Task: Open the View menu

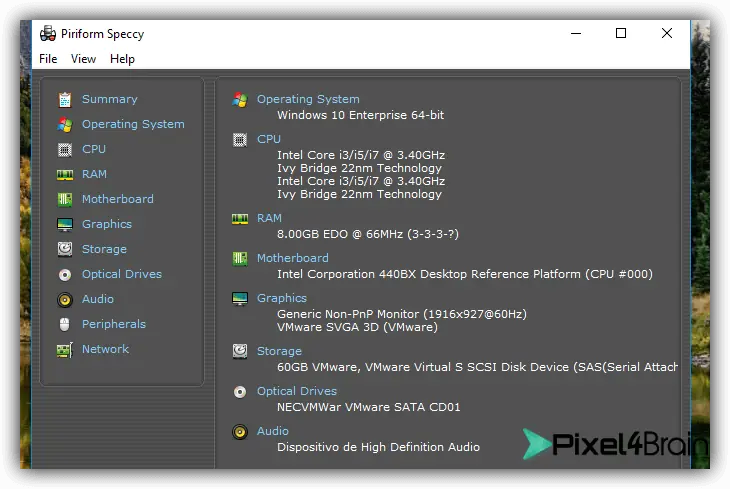Action: 83,59
